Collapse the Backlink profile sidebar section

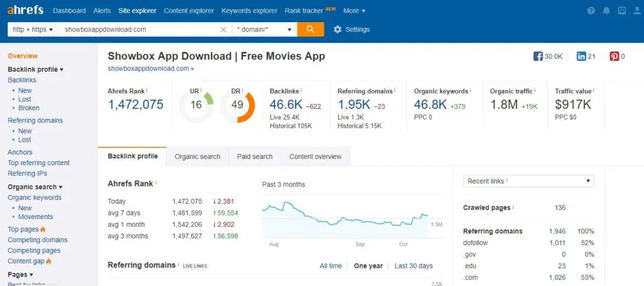click(x=35, y=69)
